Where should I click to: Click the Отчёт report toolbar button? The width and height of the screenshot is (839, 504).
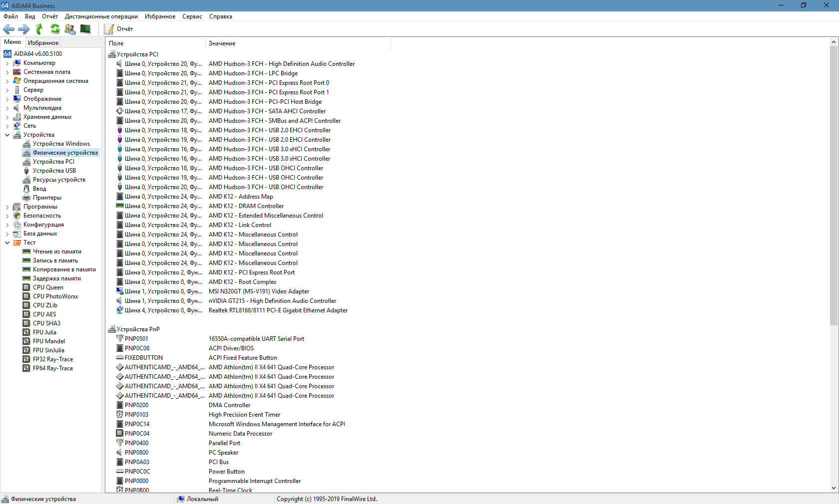118,29
